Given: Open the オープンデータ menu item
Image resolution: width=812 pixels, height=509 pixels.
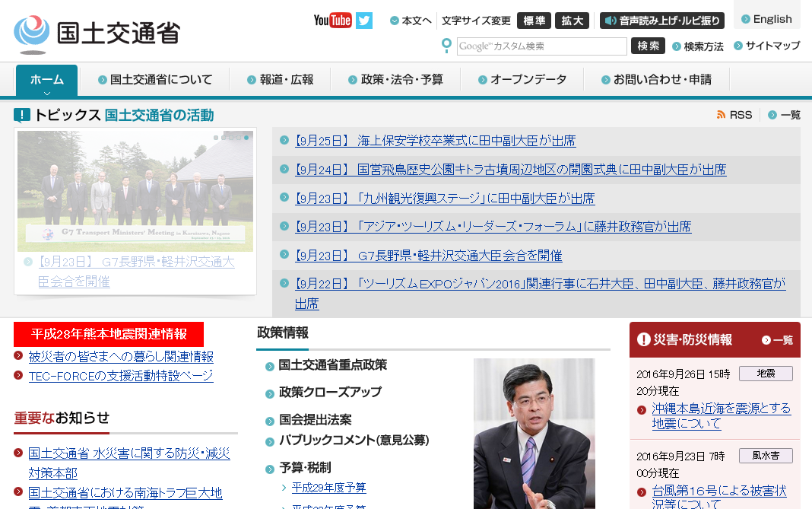Looking at the screenshot, I should (x=528, y=78).
